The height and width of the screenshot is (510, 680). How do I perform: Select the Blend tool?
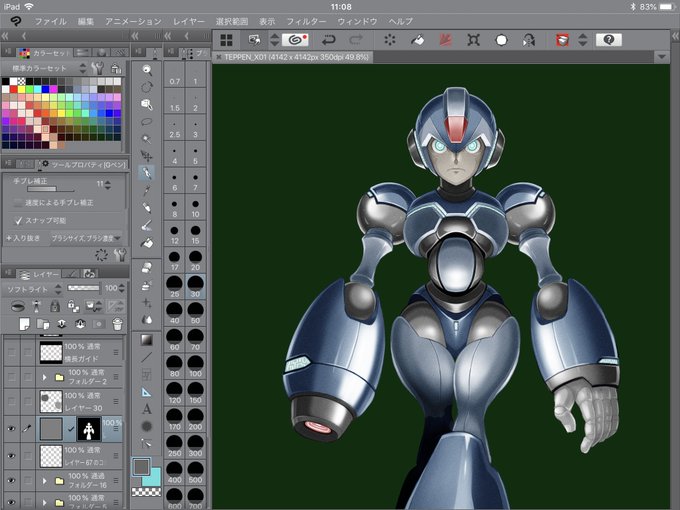point(147,320)
